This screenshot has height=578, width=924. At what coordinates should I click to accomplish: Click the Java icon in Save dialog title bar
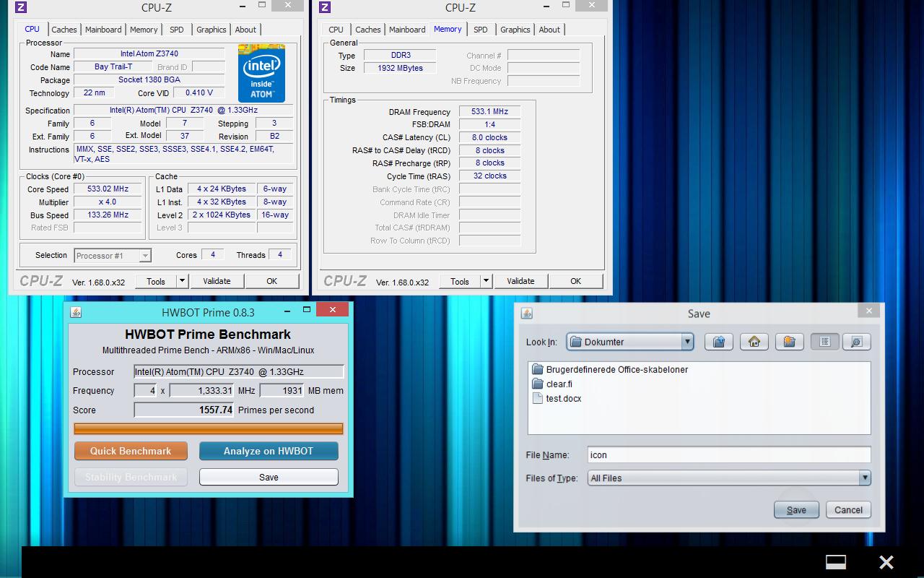[526, 313]
